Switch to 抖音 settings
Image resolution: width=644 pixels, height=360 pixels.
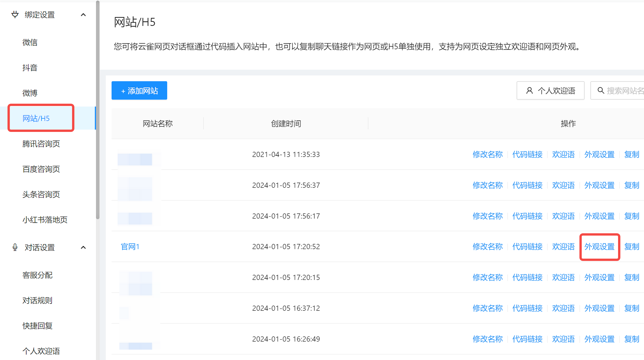click(x=30, y=67)
